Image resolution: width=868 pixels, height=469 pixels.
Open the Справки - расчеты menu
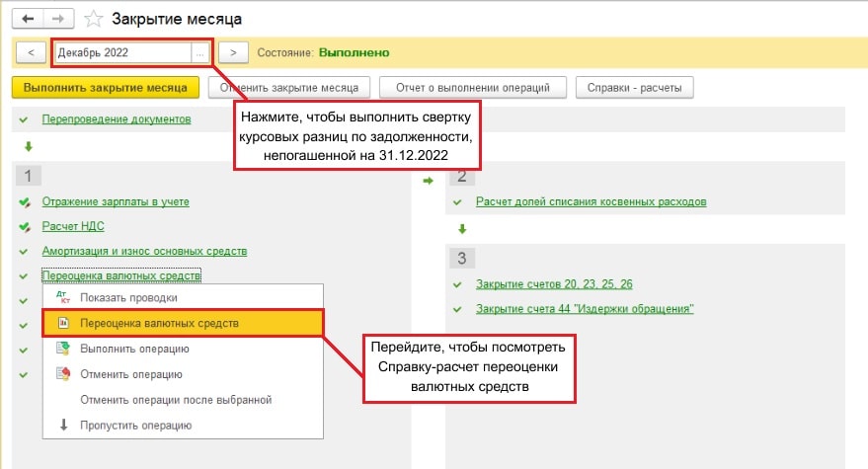(635, 87)
